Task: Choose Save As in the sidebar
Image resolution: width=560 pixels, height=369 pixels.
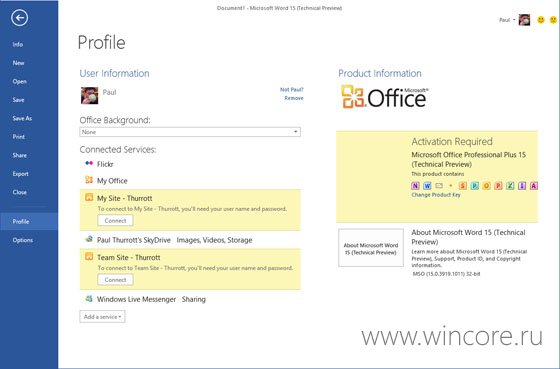Action: 22,118
